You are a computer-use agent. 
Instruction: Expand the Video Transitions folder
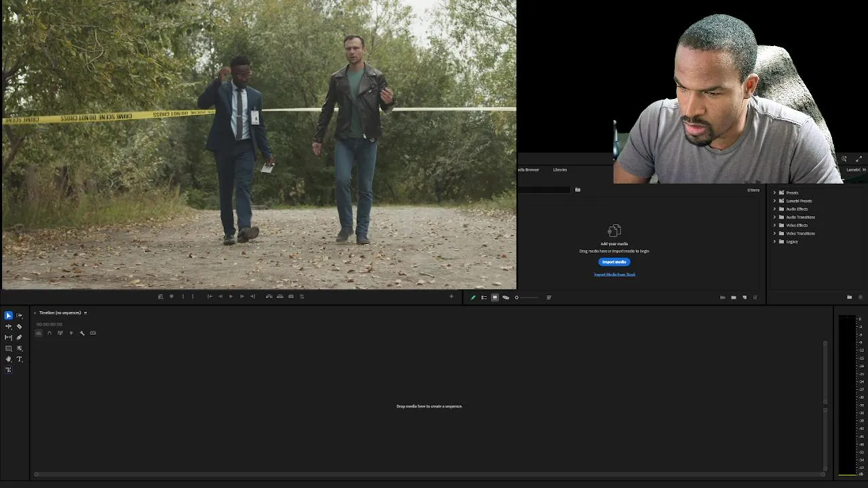(x=774, y=233)
